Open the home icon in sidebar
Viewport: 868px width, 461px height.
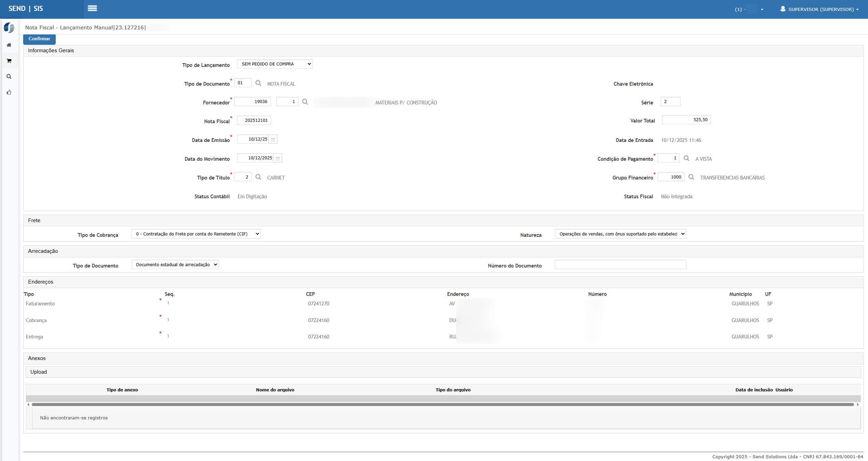(9, 45)
